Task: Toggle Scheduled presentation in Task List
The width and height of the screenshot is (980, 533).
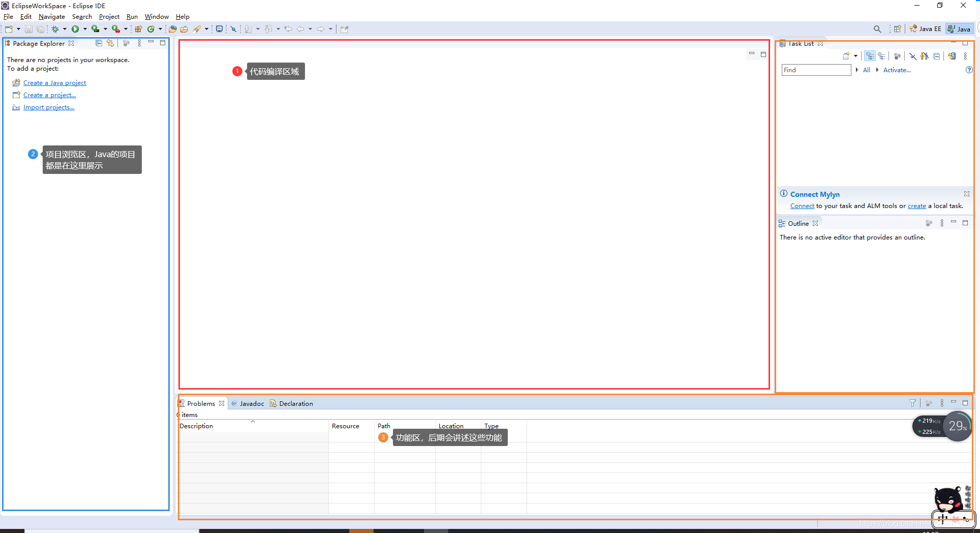Action: point(882,56)
